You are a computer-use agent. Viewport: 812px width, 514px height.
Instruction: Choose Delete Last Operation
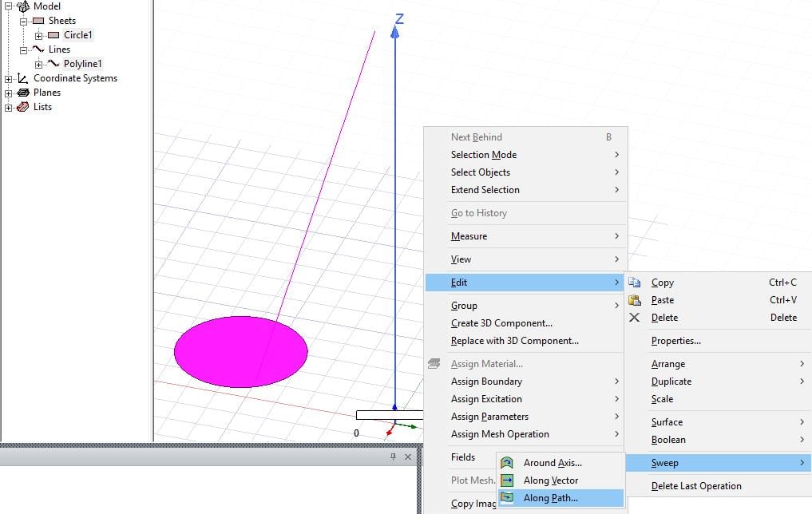tap(719, 486)
